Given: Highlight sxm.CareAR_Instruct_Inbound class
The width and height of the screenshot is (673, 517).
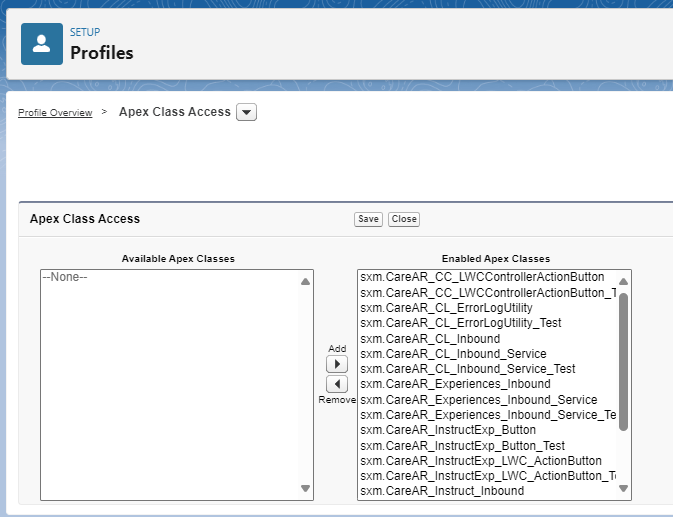Looking at the screenshot, I should click(x=441, y=491).
